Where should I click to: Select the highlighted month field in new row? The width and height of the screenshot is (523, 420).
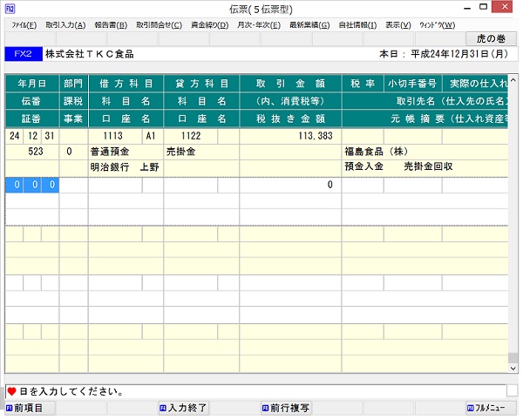coord(32,185)
